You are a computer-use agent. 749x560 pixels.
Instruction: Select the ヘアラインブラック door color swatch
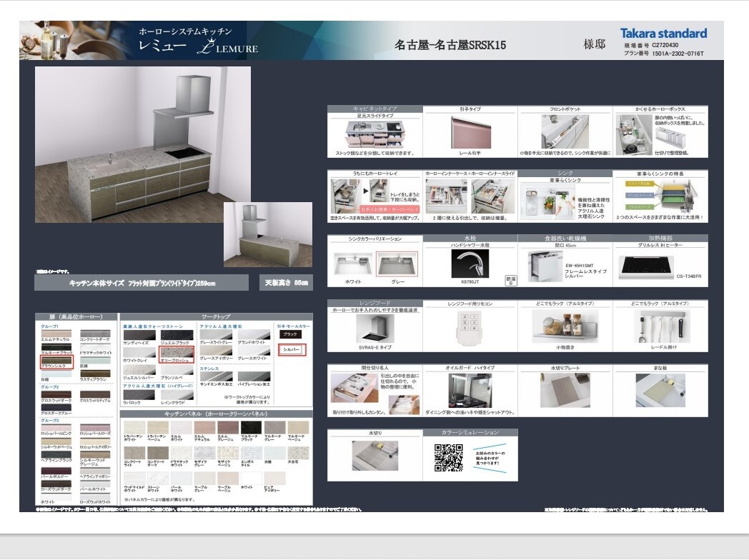click(56, 454)
